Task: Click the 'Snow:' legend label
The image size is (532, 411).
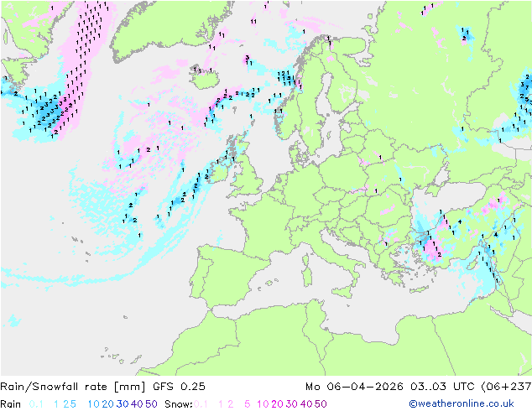Action: pyautogui.click(x=179, y=404)
